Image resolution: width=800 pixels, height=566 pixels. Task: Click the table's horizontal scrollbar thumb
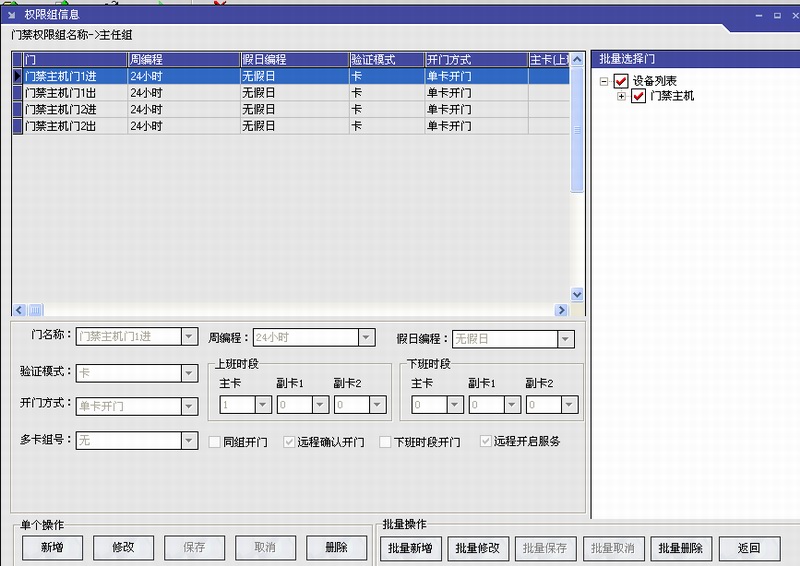[x=35, y=310]
